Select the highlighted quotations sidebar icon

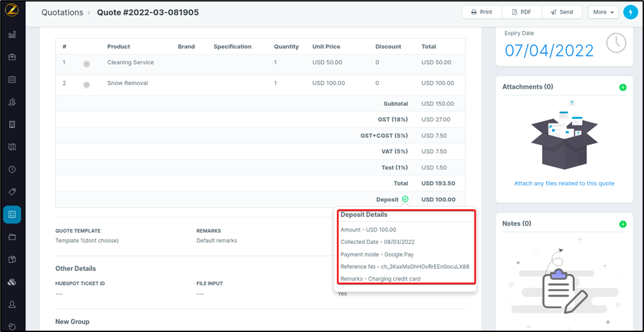[x=12, y=214]
